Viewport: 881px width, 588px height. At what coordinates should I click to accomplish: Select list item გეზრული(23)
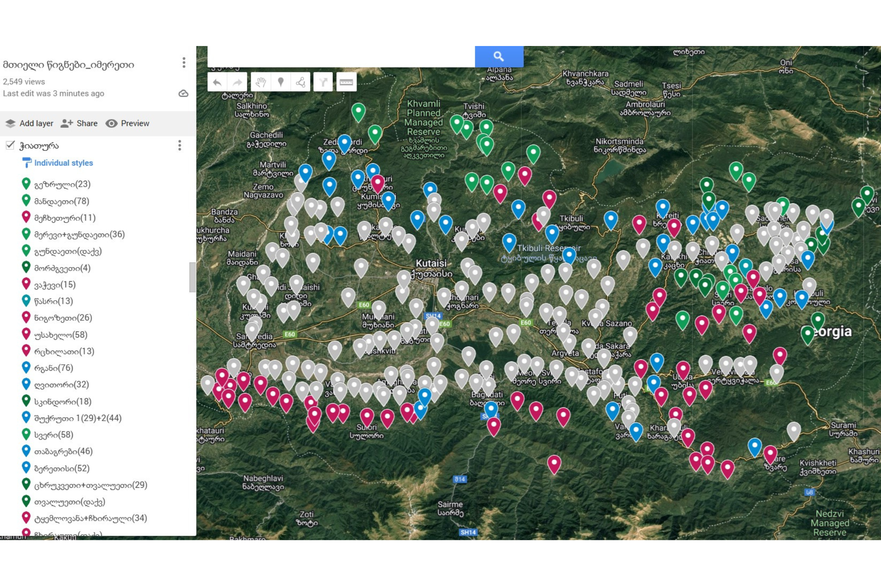click(x=62, y=184)
